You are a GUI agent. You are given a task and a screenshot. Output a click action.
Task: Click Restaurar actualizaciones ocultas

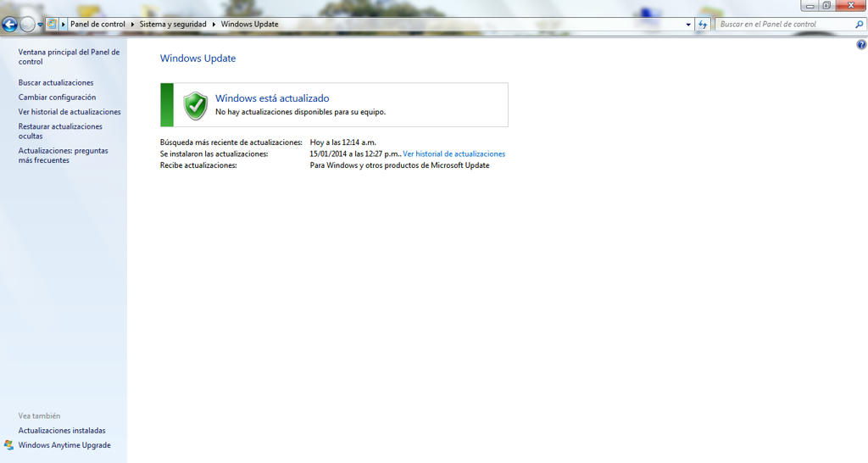pos(60,131)
